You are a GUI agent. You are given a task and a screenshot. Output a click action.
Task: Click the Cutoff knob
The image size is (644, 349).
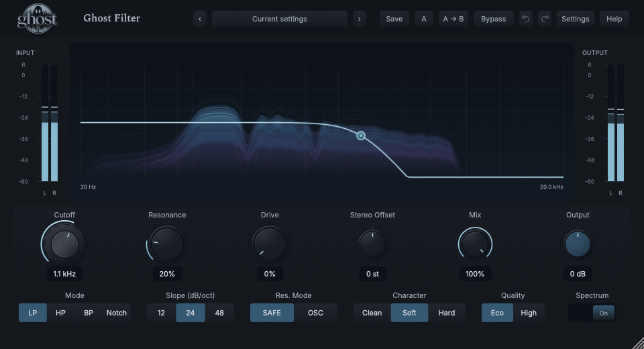coord(64,244)
